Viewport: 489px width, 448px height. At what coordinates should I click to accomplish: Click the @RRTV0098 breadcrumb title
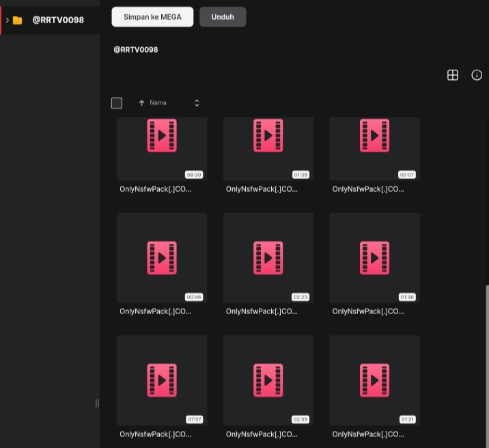136,50
